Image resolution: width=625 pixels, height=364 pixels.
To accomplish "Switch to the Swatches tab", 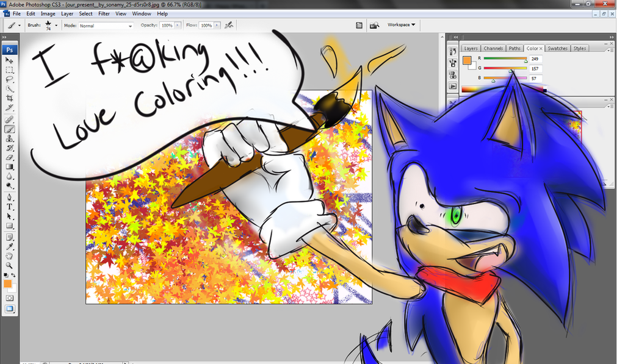I will tap(557, 48).
